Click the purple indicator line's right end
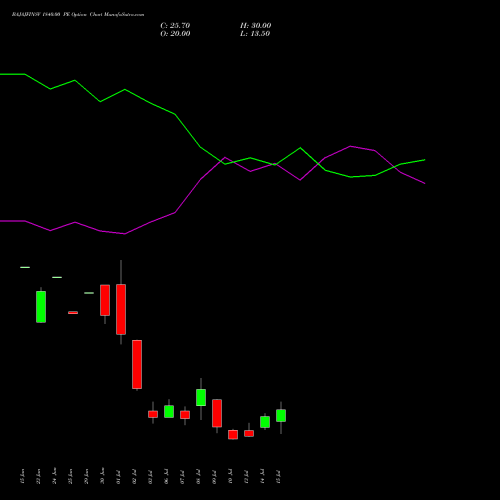Image resolution: width=500 pixels, height=500 pixels. 424,183
